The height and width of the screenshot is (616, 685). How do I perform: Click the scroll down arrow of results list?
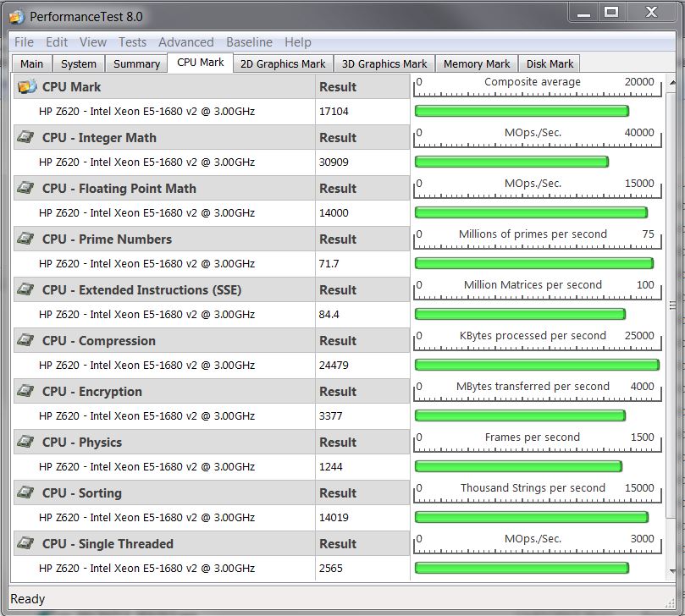(672, 571)
